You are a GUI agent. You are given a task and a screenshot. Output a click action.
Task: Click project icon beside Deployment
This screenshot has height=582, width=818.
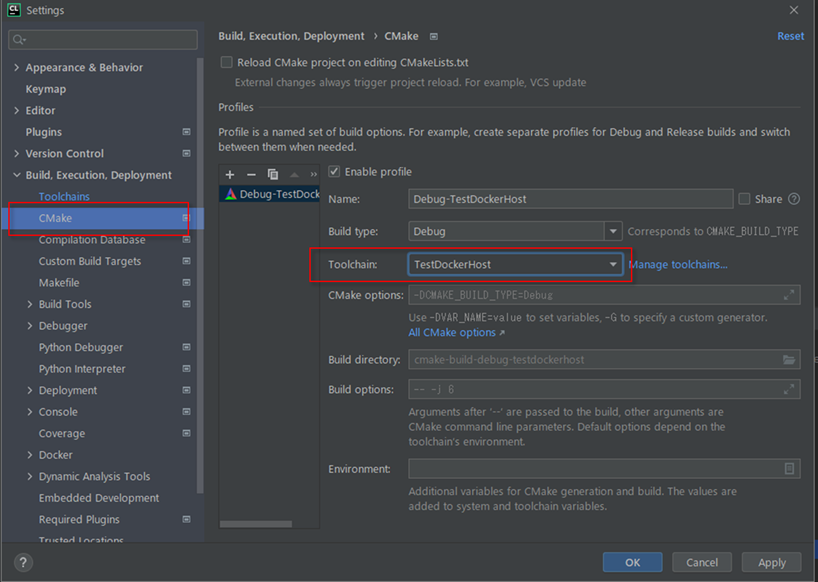pos(186,390)
